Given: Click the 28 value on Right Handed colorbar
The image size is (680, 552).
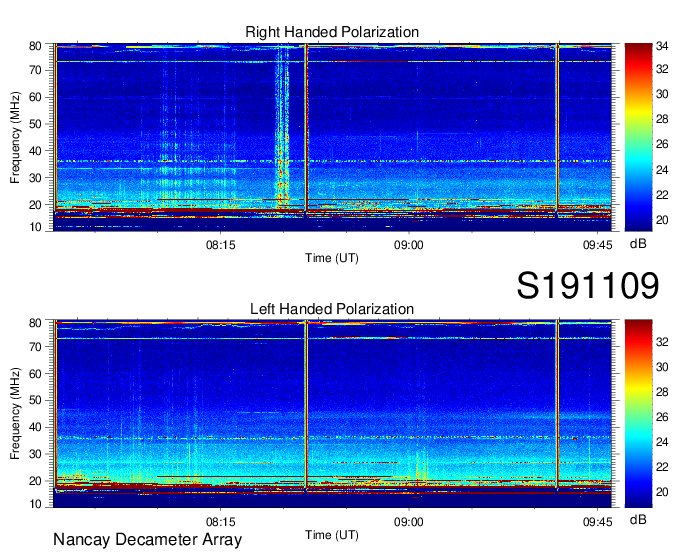Looking at the screenshot, I should pos(662,119).
